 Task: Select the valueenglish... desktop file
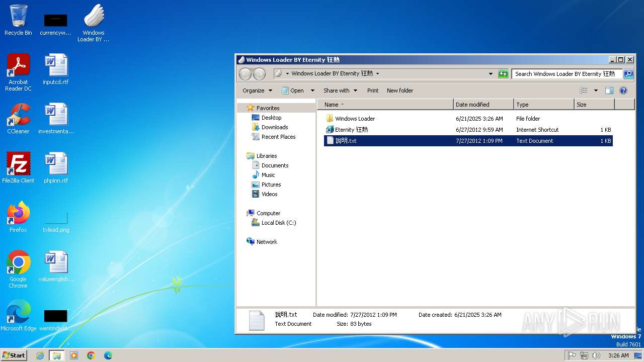56,266
